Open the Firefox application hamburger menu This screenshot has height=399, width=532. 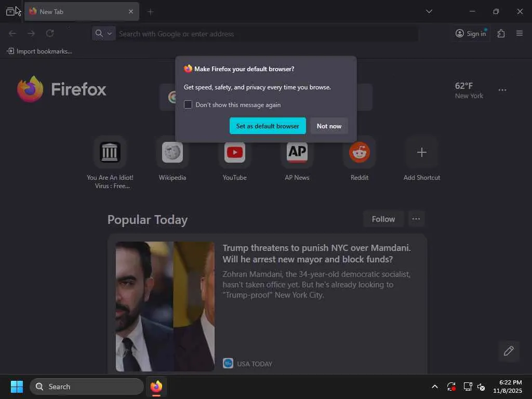[x=520, y=33]
